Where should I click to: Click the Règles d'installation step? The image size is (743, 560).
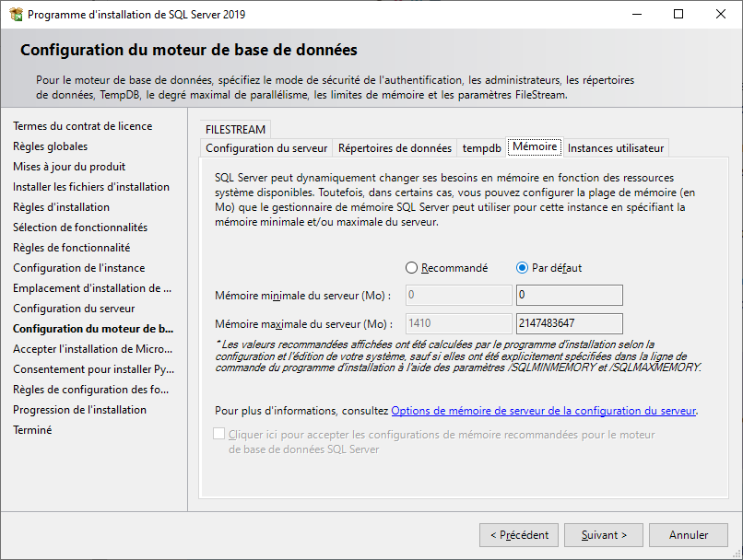61,207
